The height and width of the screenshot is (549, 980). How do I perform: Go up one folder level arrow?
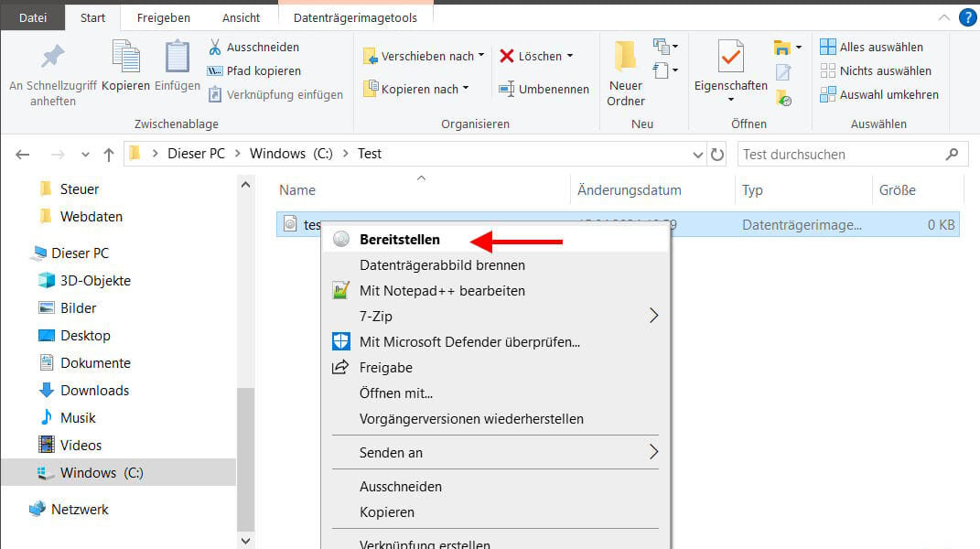[x=109, y=154]
